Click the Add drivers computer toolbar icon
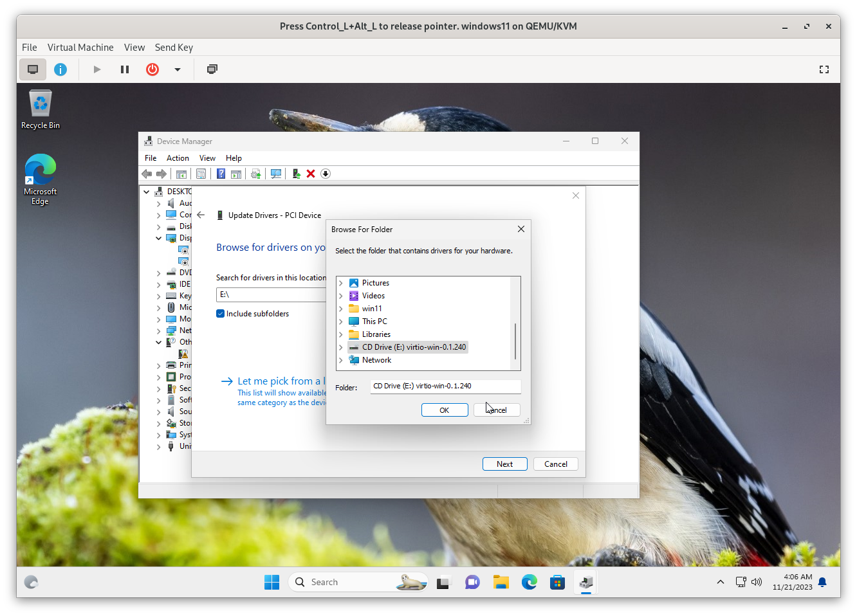This screenshot has height=616, width=857. point(296,174)
